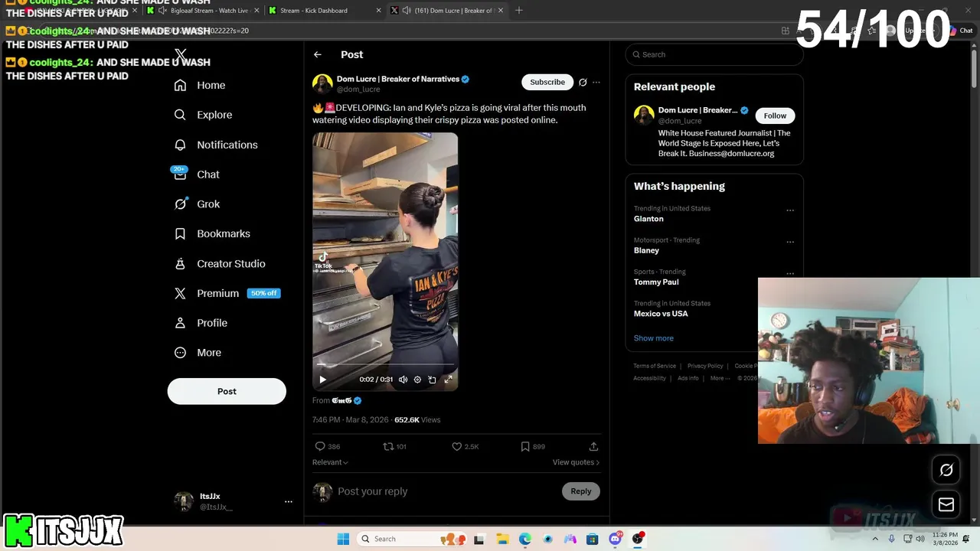980x551 pixels.
Task: Click the reply comment icon
Action: coord(320,446)
